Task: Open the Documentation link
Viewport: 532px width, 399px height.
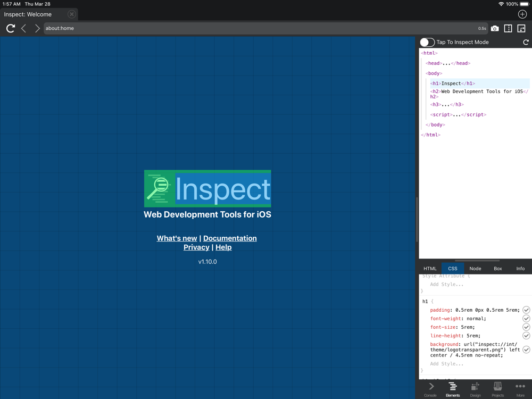Action: 230,238
